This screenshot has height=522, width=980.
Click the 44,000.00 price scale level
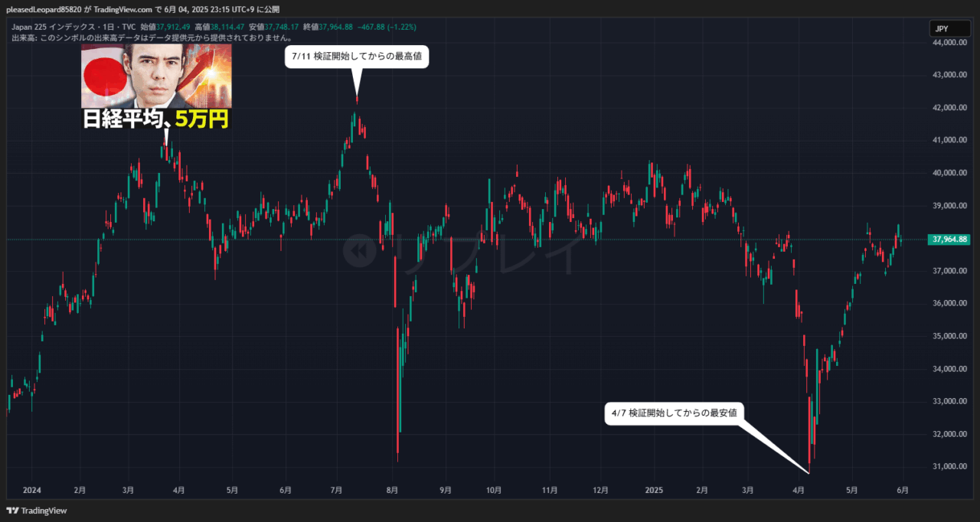tap(952, 44)
